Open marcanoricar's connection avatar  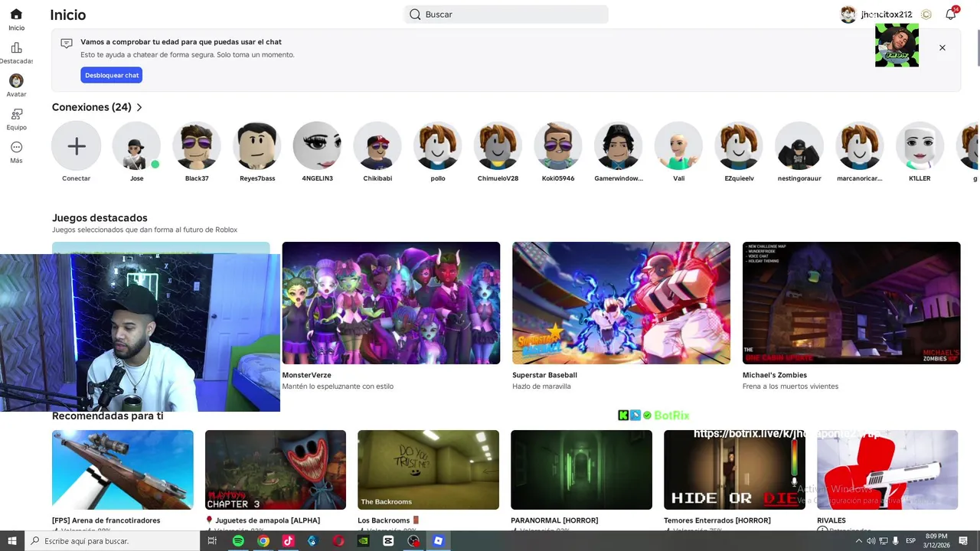click(859, 145)
